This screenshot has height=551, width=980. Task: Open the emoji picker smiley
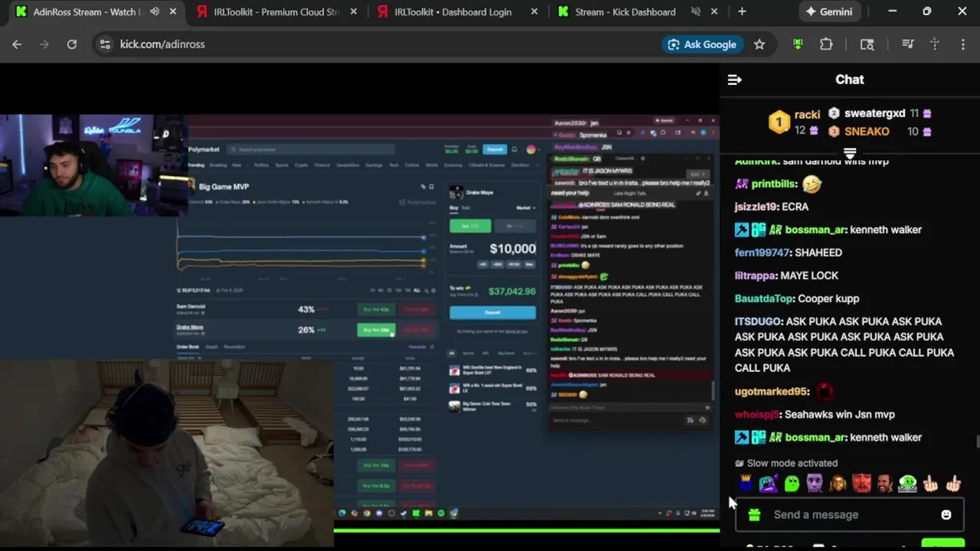tap(946, 515)
